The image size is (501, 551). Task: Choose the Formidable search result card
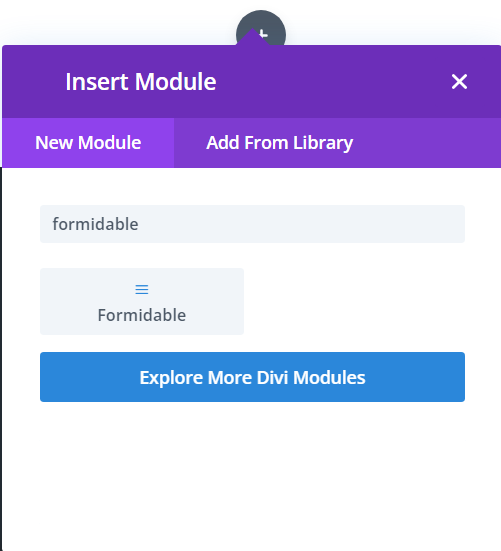[x=142, y=302]
